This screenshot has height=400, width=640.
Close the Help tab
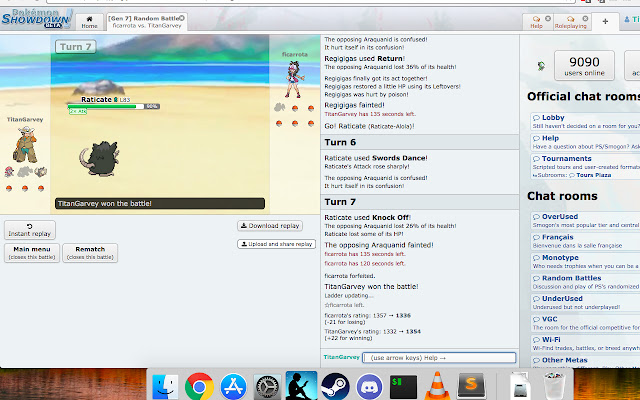[x=548, y=18]
